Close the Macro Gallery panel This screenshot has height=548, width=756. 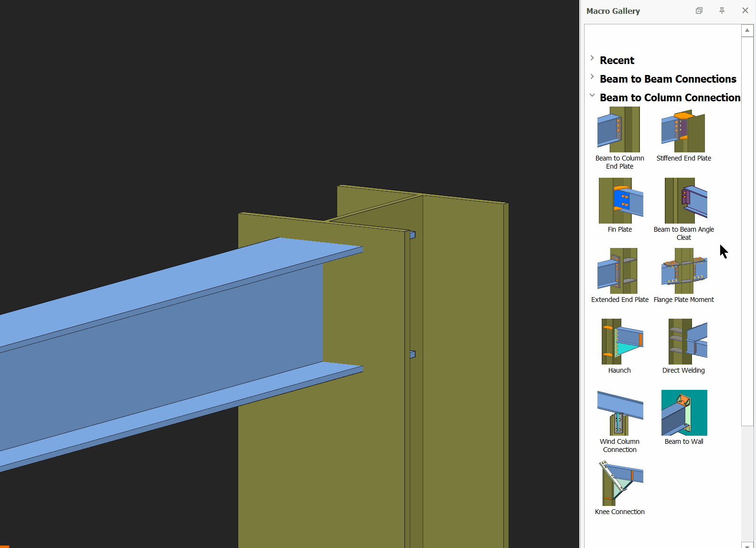pyautogui.click(x=745, y=11)
